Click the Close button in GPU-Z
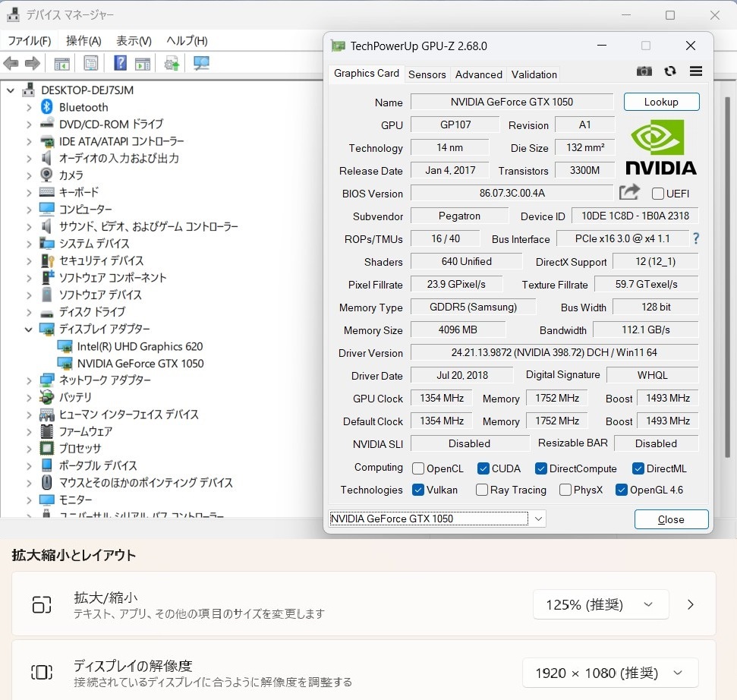The width and height of the screenshot is (737, 700). click(x=671, y=519)
